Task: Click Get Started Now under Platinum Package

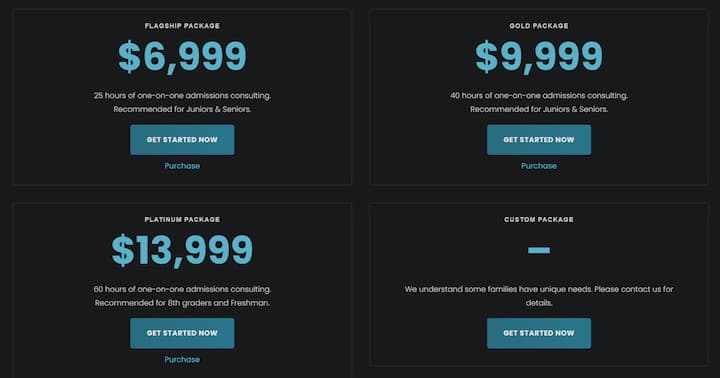Action: pyautogui.click(x=182, y=333)
